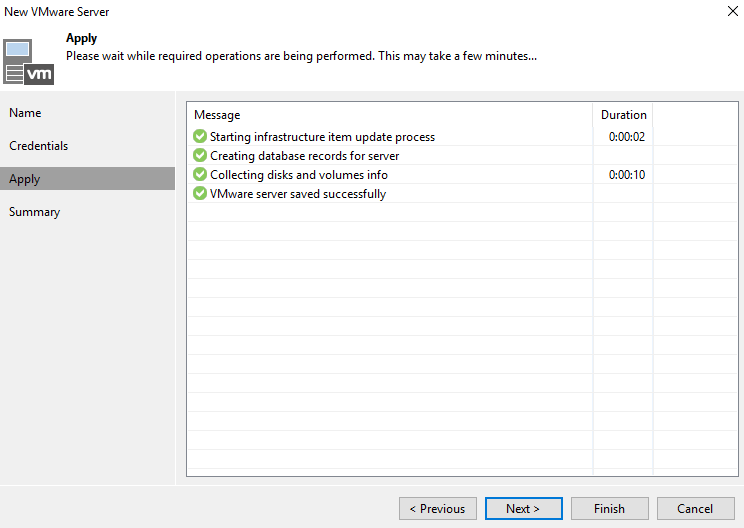The image size is (744, 528).
Task: Open the Credentials wizard step
Action: pyautogui.click(x=87, y=146)
